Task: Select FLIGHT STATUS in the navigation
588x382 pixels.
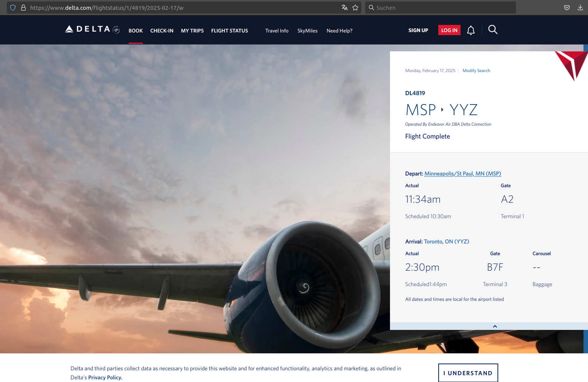Action: pyautogui.click(x=230, y=31)
